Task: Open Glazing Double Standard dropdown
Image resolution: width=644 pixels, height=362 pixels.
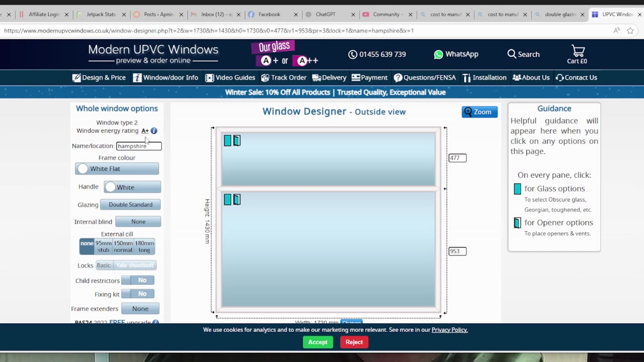Action: (130, 205)
